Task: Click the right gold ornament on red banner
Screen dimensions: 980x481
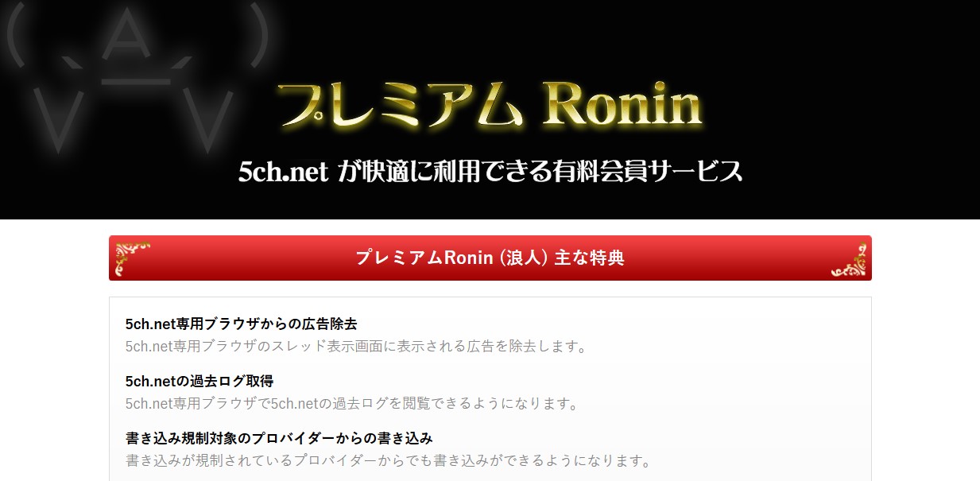Action: (x=849, y=259)
